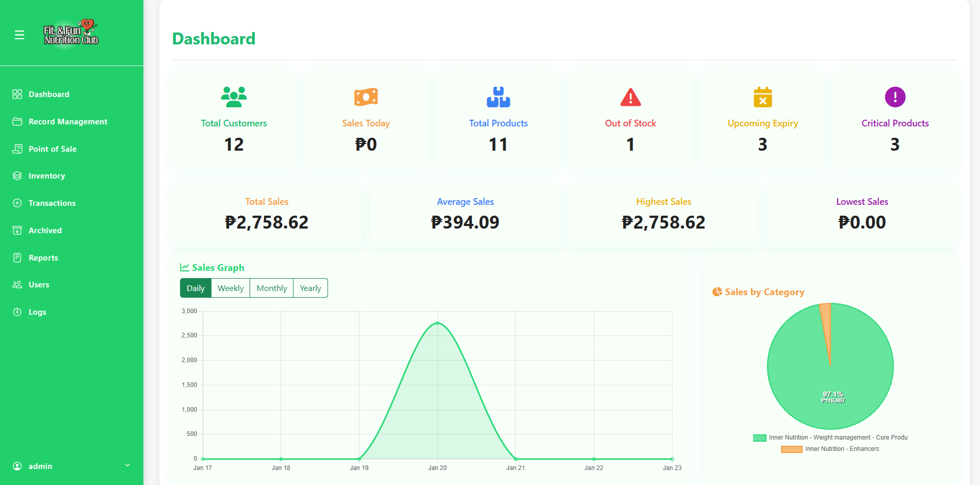Viewport: 980px width, 485px height.
Task: Open Point of Sale from sidebar
Action: point(52,149)
